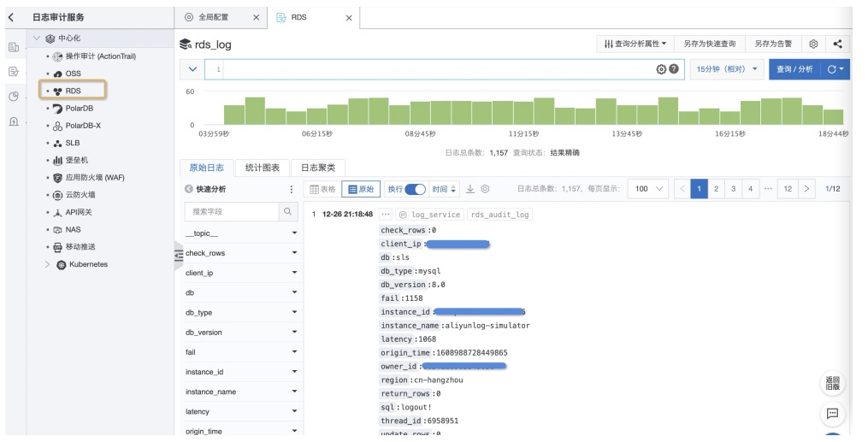This screenshot has width=868, height=442.
Task: Select the 统计图表 tab
Action: [x=263, y=168]
